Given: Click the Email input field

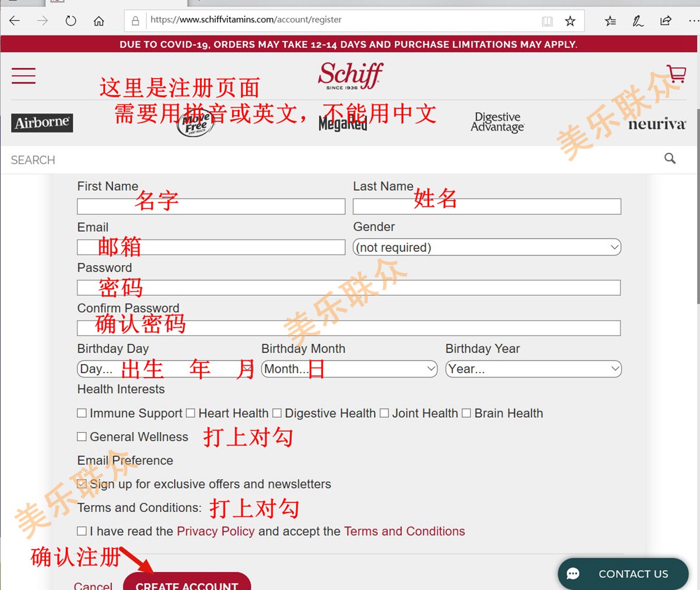Looking at the screenshot, I should tap(211, 247).
